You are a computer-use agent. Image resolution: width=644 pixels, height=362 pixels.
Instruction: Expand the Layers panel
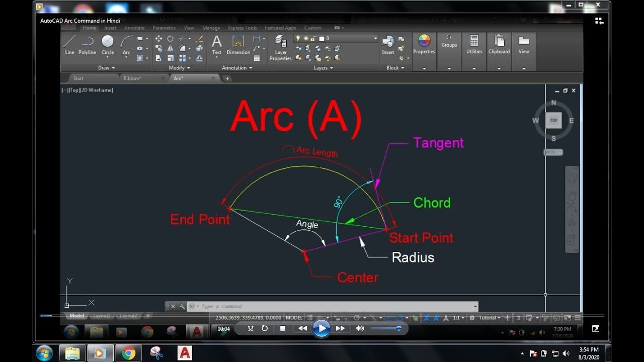324,67
